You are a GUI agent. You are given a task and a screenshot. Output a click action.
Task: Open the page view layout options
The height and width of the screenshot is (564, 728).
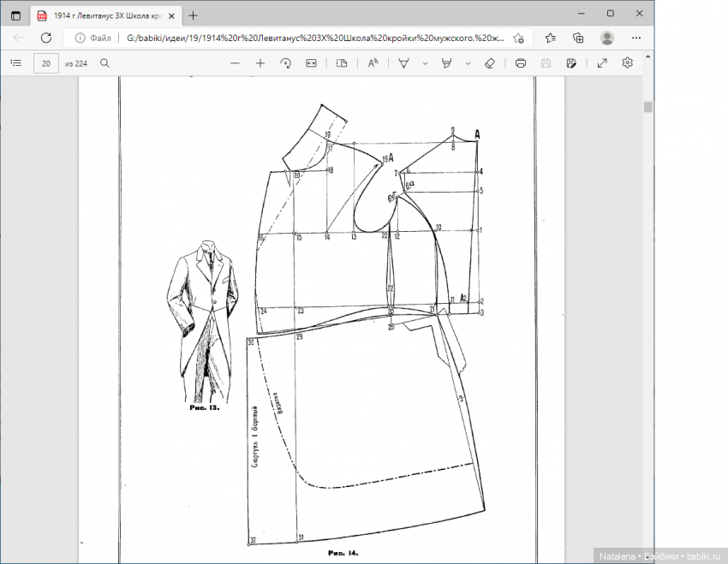[342, 62]
